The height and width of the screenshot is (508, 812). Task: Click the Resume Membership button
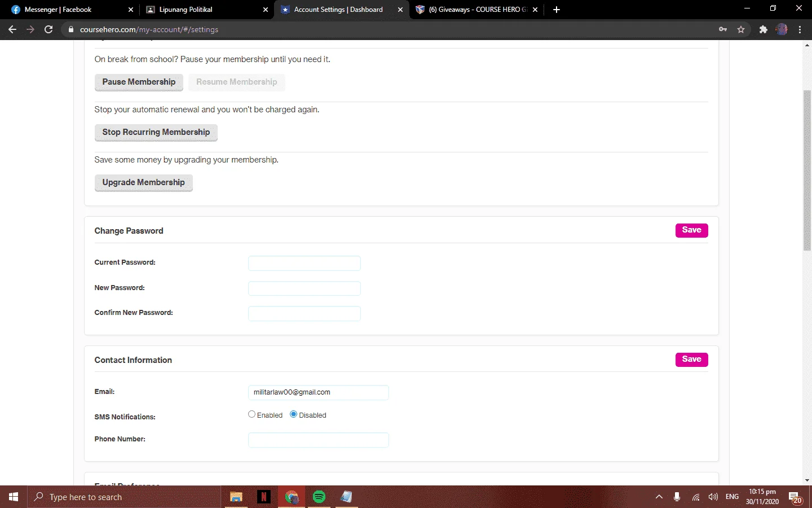237,82
